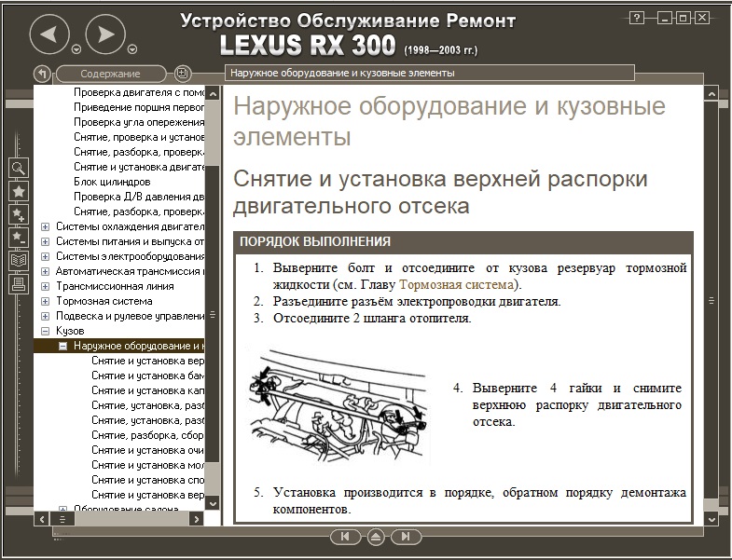Screen dimensions: 732x560
Task: Select Трансмиссионная линия label
Action: click(x=115, y=286)
